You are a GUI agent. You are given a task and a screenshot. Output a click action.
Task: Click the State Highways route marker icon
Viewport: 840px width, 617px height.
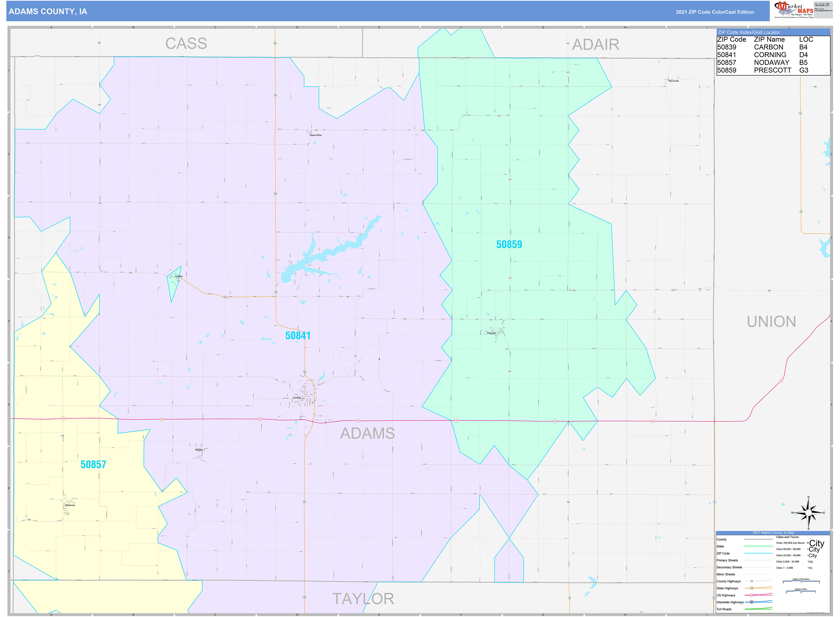tap(752, 588)
